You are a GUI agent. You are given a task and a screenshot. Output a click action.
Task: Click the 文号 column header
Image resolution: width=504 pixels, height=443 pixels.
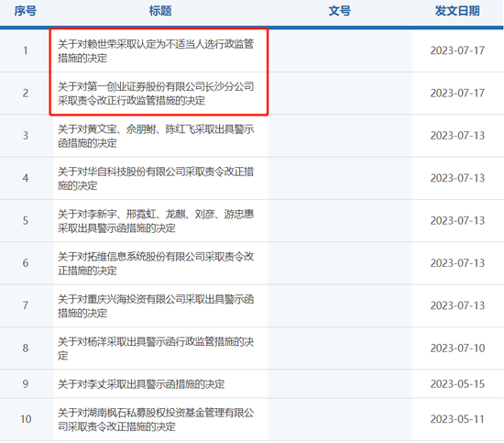tap(339, 11)
